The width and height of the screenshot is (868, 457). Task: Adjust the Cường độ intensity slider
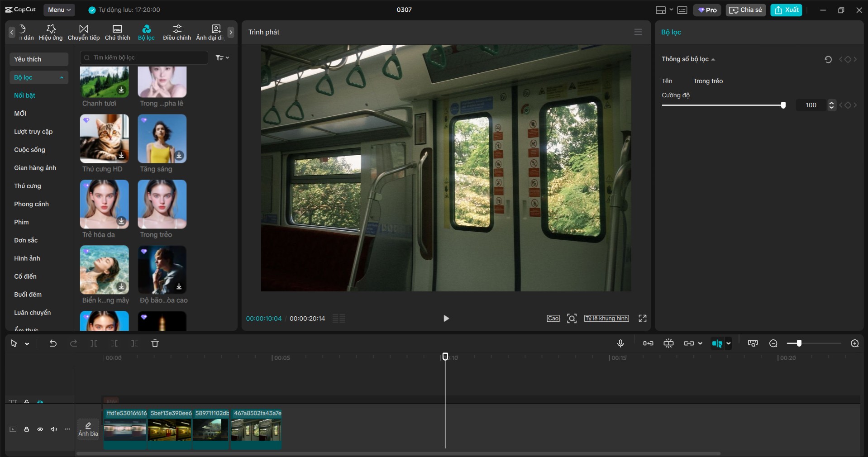pos(783,105)
